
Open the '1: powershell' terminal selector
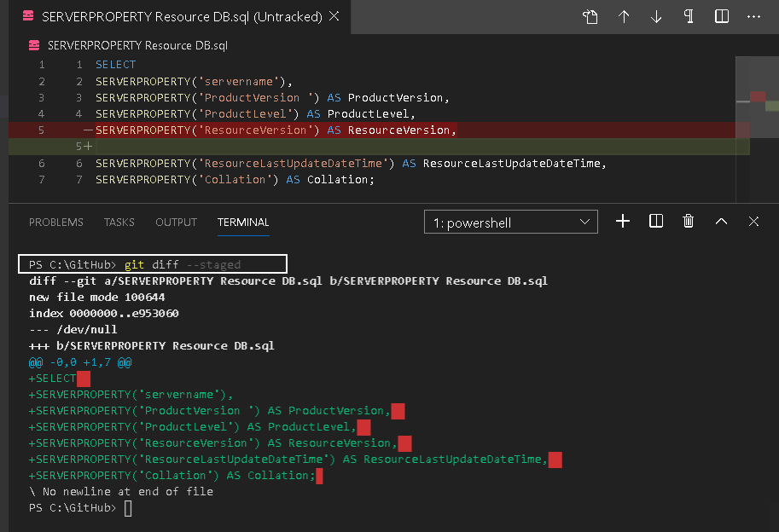[510, 221]
